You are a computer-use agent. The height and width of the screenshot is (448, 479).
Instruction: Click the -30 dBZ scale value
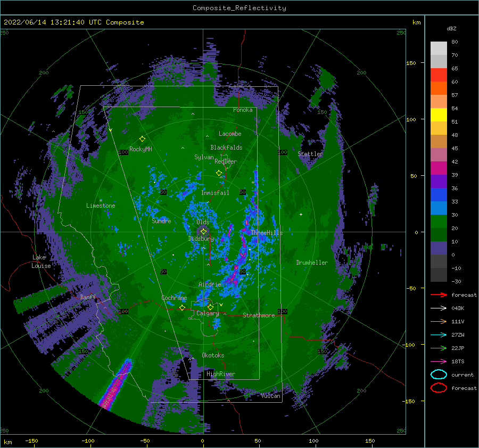click(x=457, y=281)
